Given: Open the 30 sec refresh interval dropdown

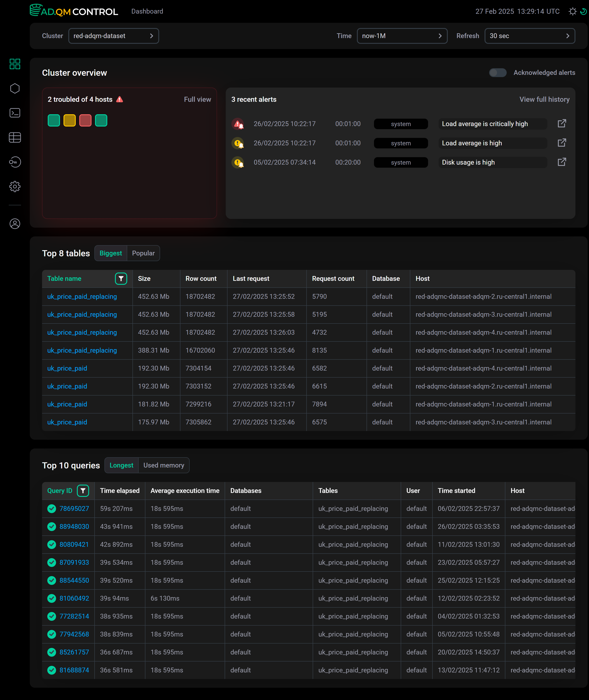Looking at the screenshot, I should (x=530, y=36).
